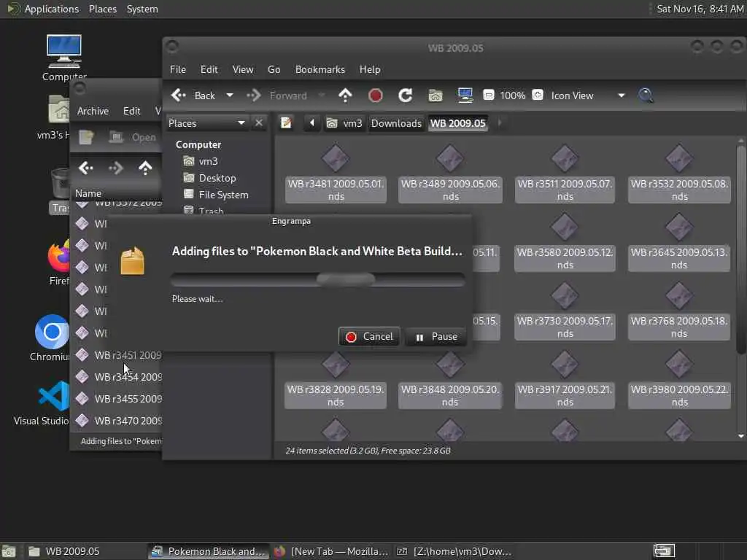Reload the current folder view
Image resolution: width=747 pixels, height=560 pixels.
click(406, 96)
